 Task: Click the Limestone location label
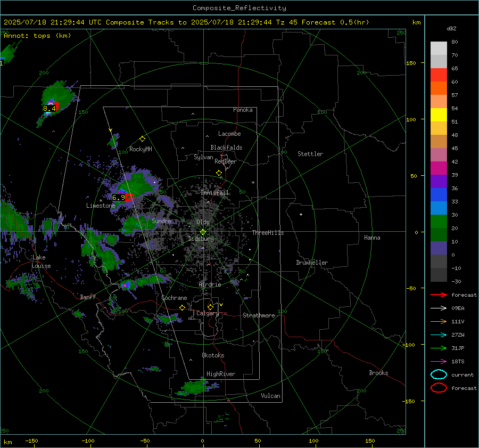(101, 206)
